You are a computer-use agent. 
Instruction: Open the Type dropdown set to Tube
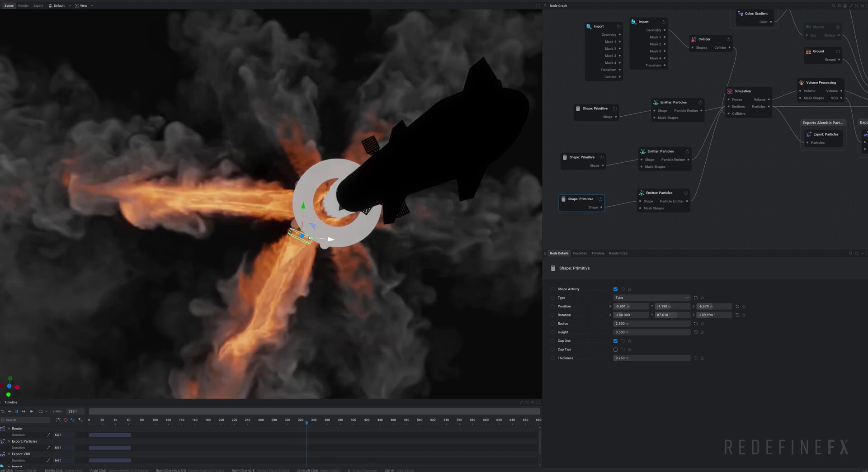[x=651, y=298]
